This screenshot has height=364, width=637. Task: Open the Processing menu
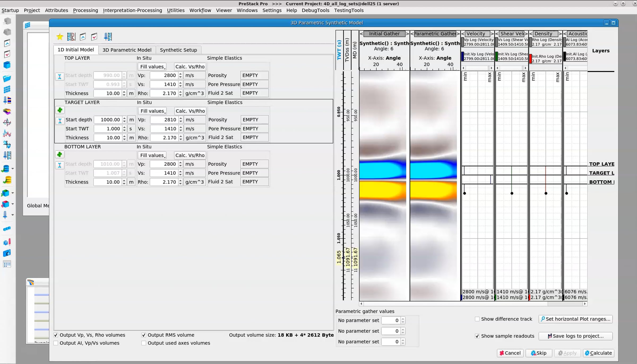(x=85, y=10)
